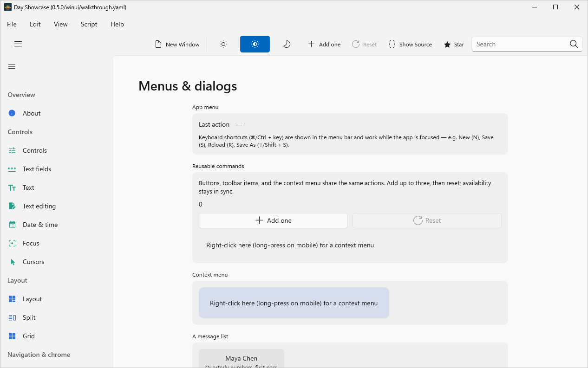Select the Maya Chen message

pyautogui.click(x=242, y=358)
